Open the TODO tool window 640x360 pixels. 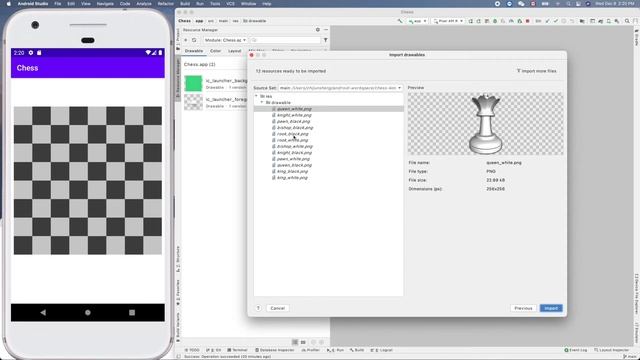click(x=192, y=350)
